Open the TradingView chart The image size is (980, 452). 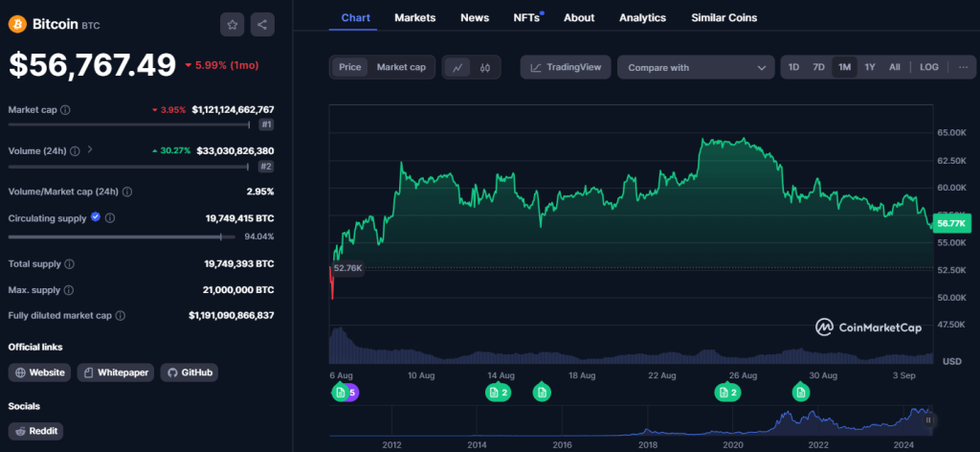coord(566,68)
